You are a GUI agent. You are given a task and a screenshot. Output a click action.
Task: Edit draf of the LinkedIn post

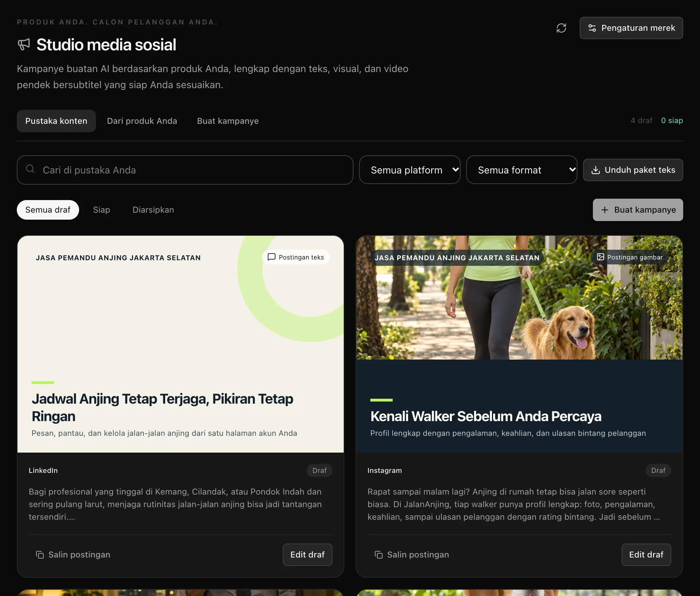click(x=307, y=555)
